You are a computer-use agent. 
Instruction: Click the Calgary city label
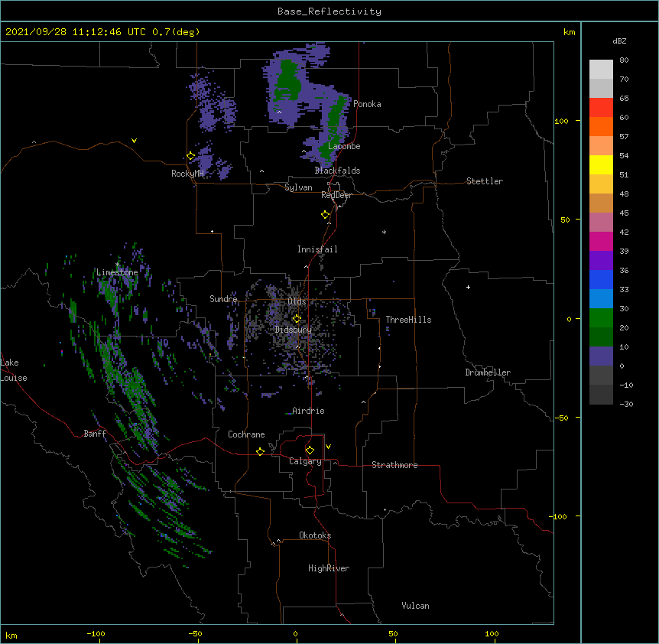coord(305,461)
